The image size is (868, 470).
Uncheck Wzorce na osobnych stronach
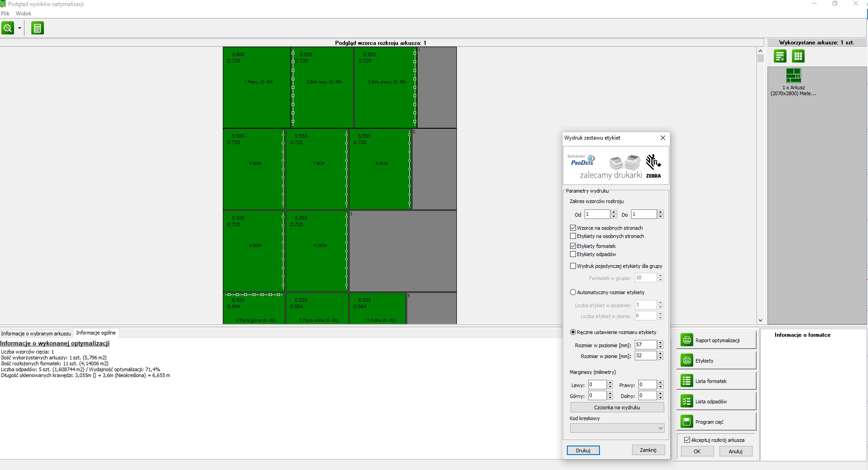pyautogui.click(x=573, y=228)
